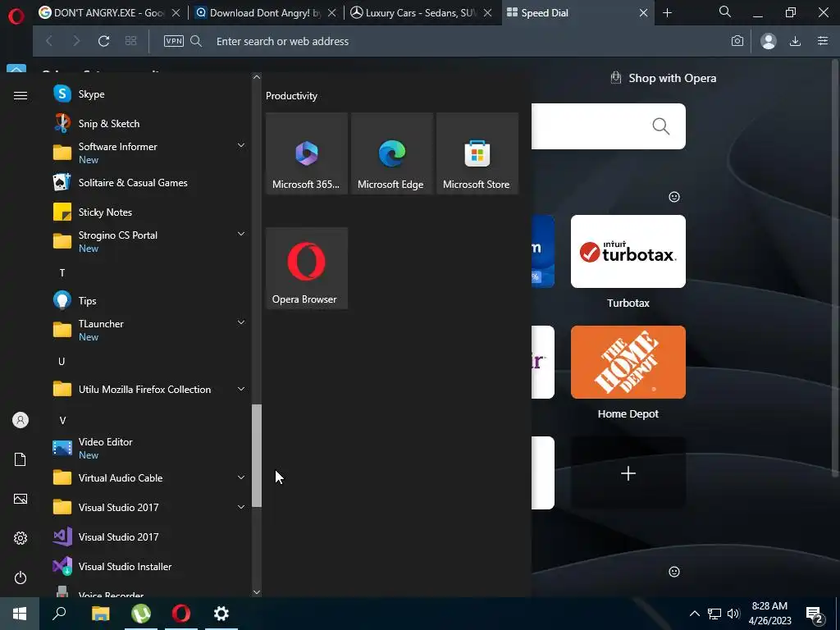Click the app list scroll down arrow
Image resolution: width=840 pixels, height=630 pixels.
point(257,592)
